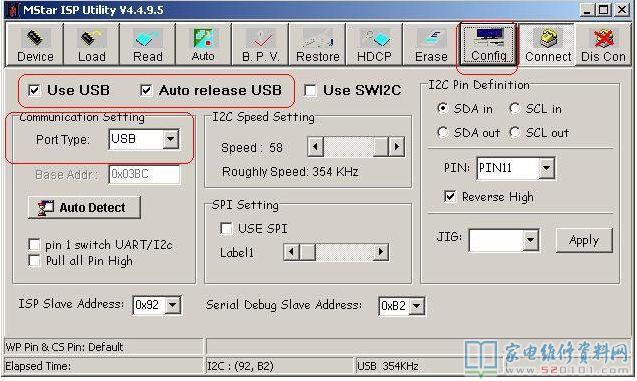Click the Port Type USB text field
The height and width of the screenshot is (381, 637).
point(136,139)
